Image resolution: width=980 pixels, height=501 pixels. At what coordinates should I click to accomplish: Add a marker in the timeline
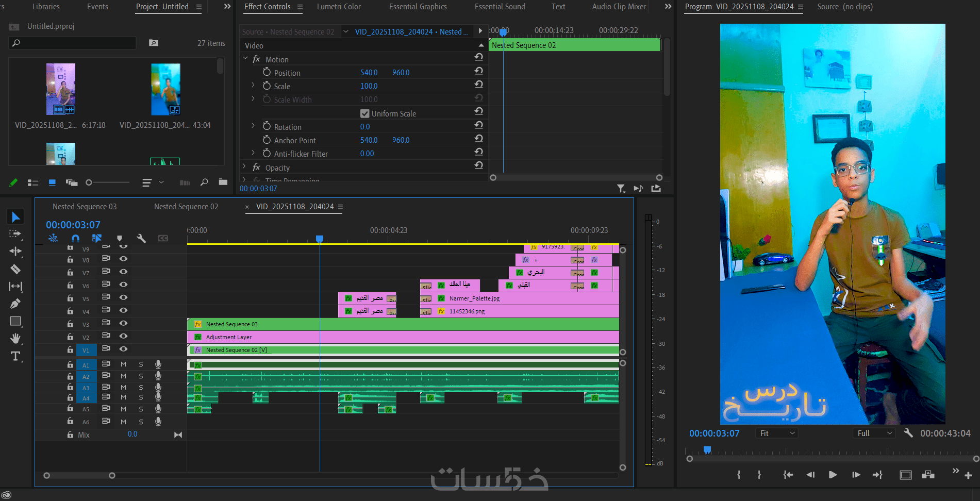tap(120, 238)
